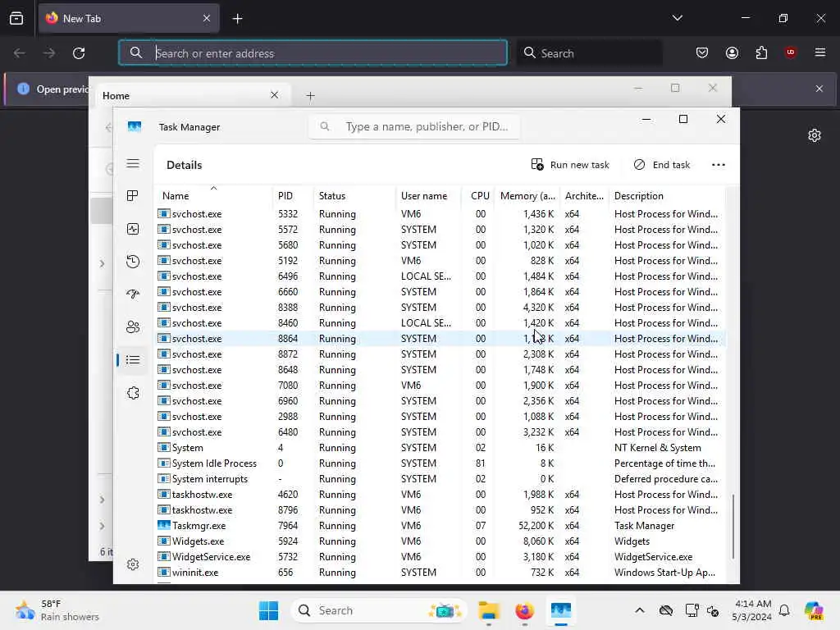Close the New Tab tab in Firefox

[207, 18]
